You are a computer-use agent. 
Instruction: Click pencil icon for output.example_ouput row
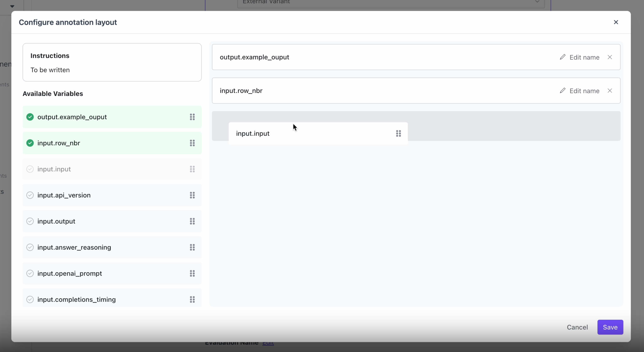point(562,57)
